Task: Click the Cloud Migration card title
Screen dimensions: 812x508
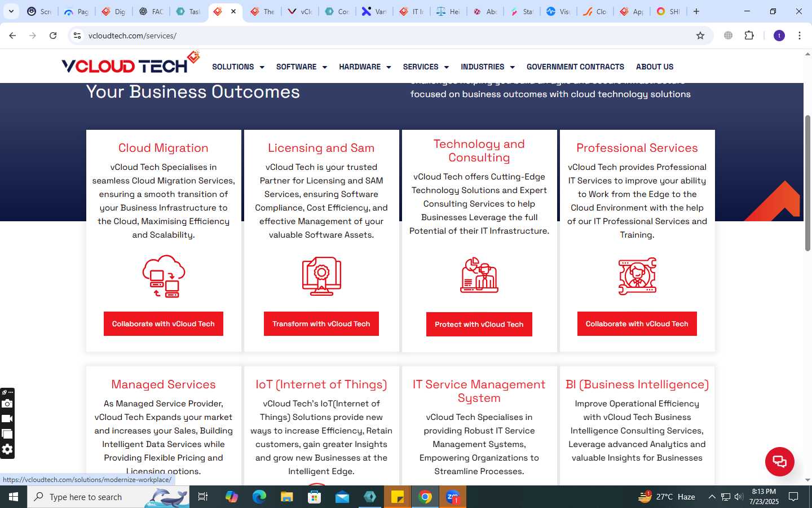Action: coord(164,148)
